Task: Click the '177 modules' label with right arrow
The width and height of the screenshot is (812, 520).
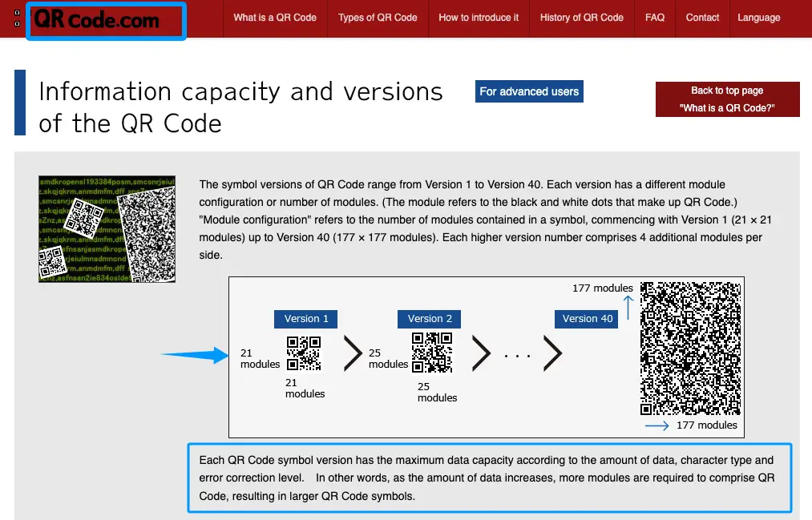Action: [x=706, y=425]
